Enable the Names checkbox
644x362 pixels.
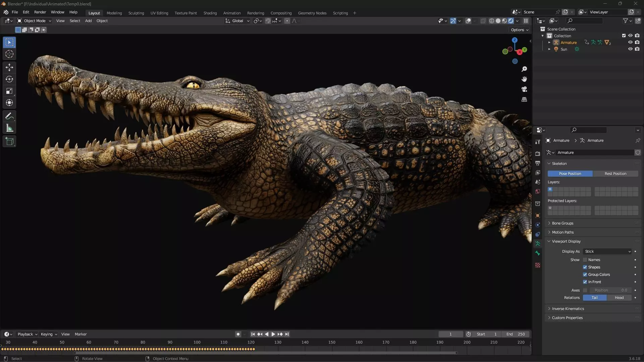click(x=585, y=260)
